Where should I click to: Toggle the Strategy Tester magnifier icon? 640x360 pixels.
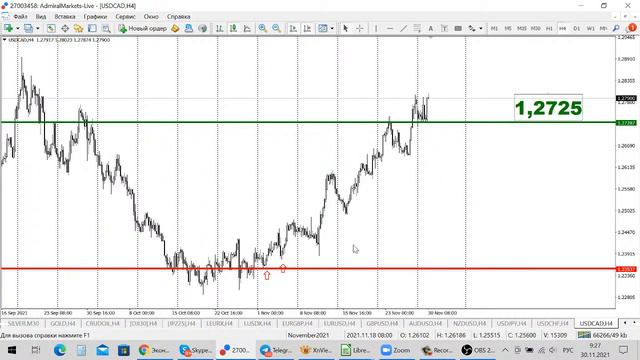(106, 28)
